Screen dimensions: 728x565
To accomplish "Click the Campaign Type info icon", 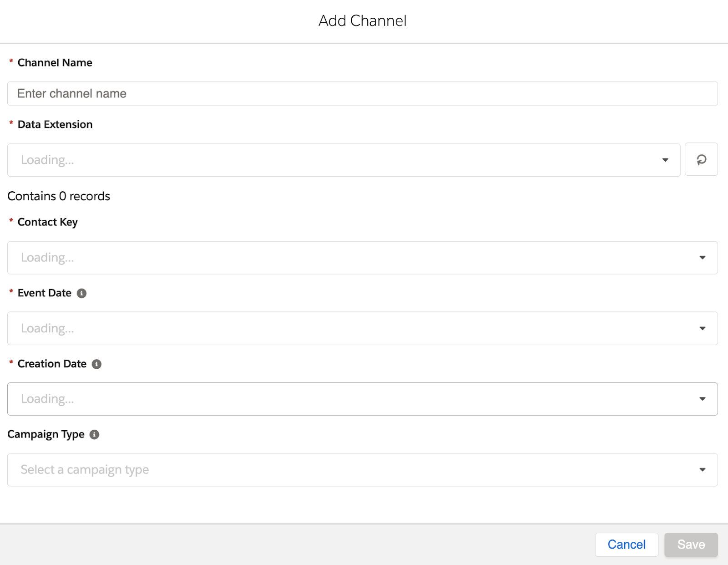I will pos(94,435).
